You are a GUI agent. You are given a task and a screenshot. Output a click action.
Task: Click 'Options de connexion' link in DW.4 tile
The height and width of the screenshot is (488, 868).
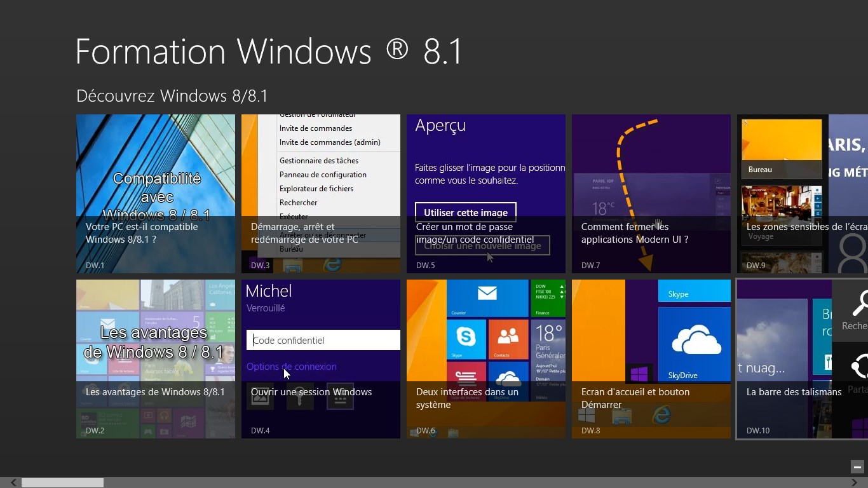(292, 367)
